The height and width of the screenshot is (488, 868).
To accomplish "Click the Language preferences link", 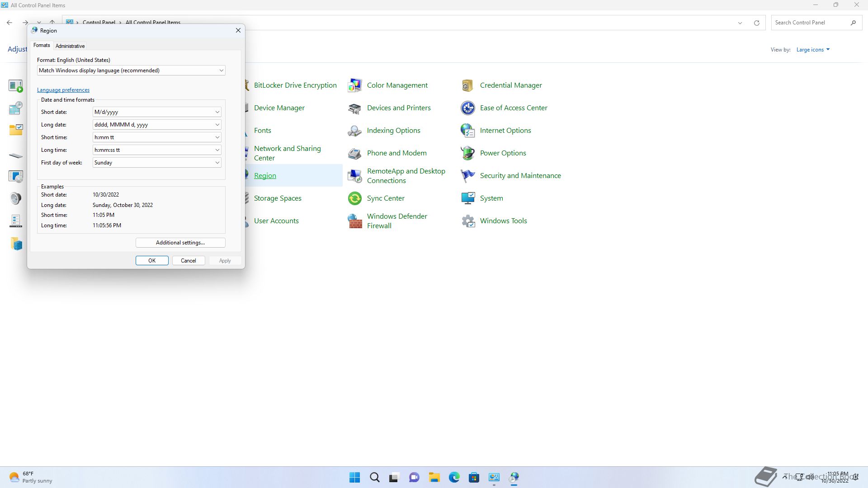I will [63, 90].
